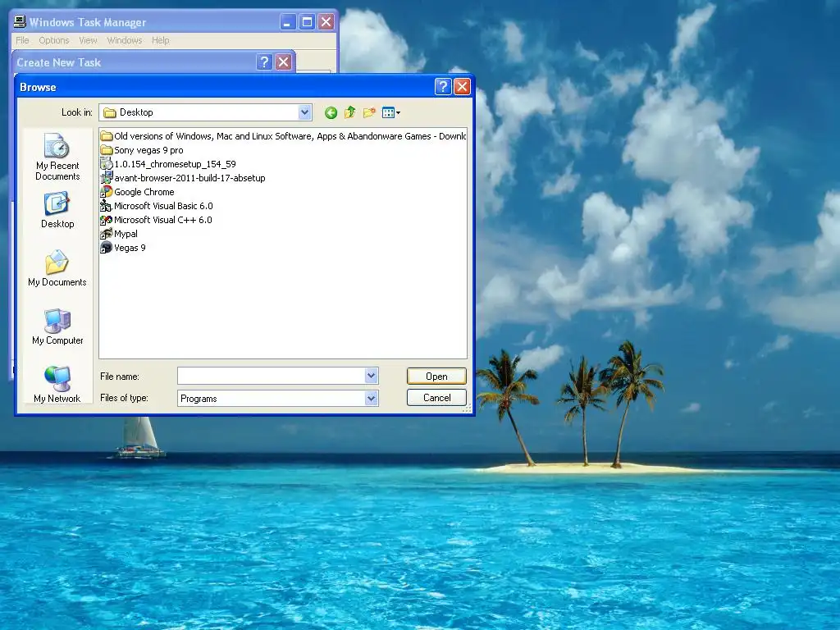Click inside the File name text field

271,376
